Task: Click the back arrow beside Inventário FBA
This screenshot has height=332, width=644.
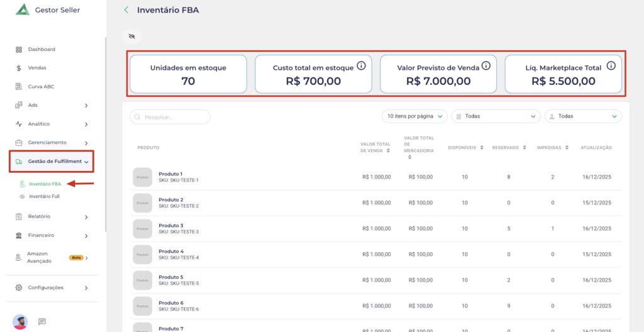Action: tap(126, 10)
